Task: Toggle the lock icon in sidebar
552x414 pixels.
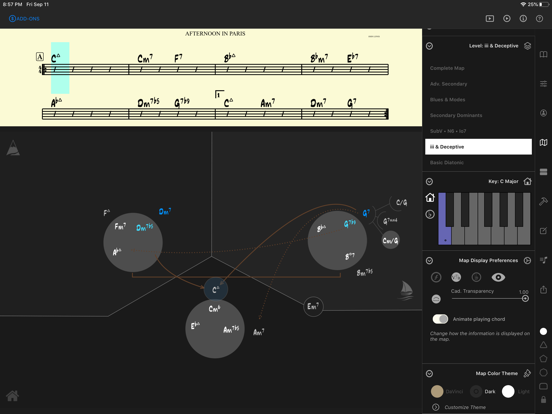Action: pyautogui.click(x=544, y=400)
